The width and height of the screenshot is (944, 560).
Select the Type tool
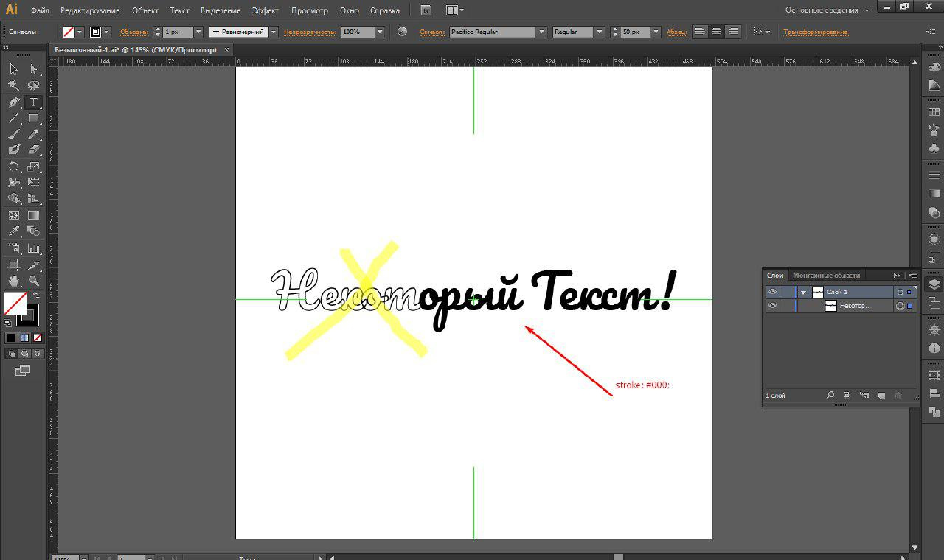33,102
